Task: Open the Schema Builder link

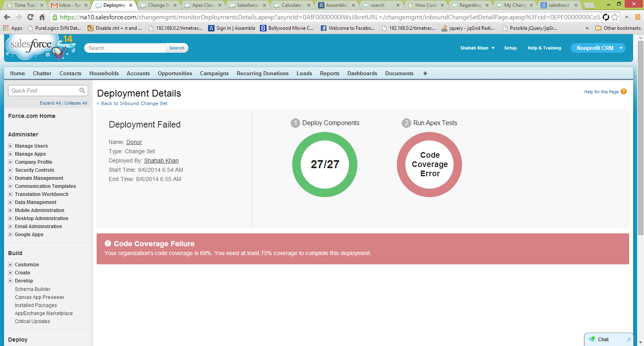Action: [x=33, y=289]
